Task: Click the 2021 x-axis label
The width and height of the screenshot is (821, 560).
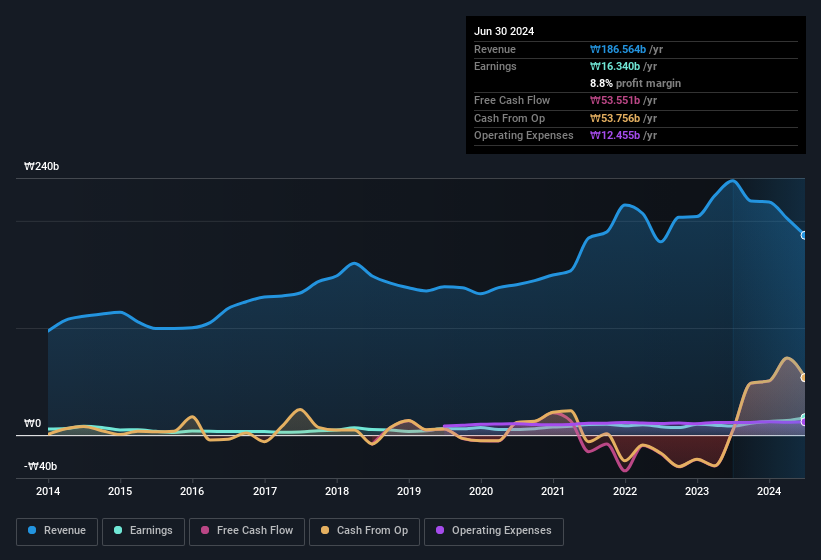Action: point(553,491)
